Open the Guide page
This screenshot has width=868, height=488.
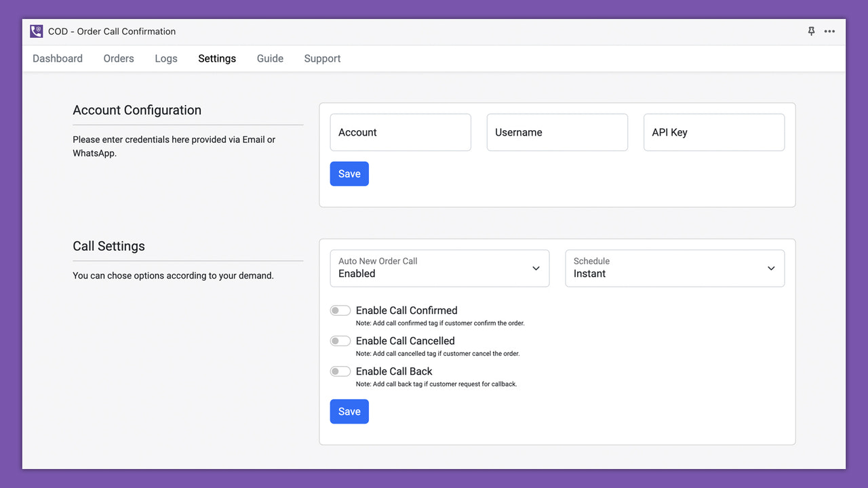coord(269,58)
